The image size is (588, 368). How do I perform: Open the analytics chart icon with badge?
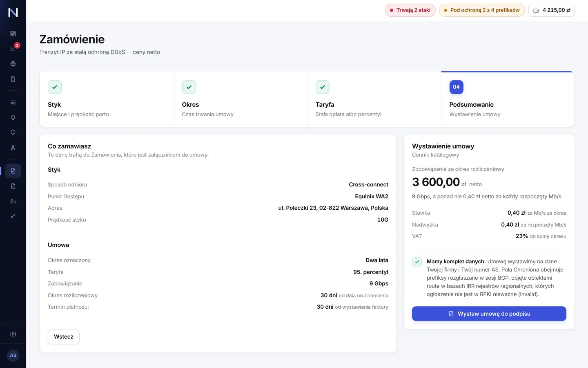pyautogui.click(x=13, y=49)
